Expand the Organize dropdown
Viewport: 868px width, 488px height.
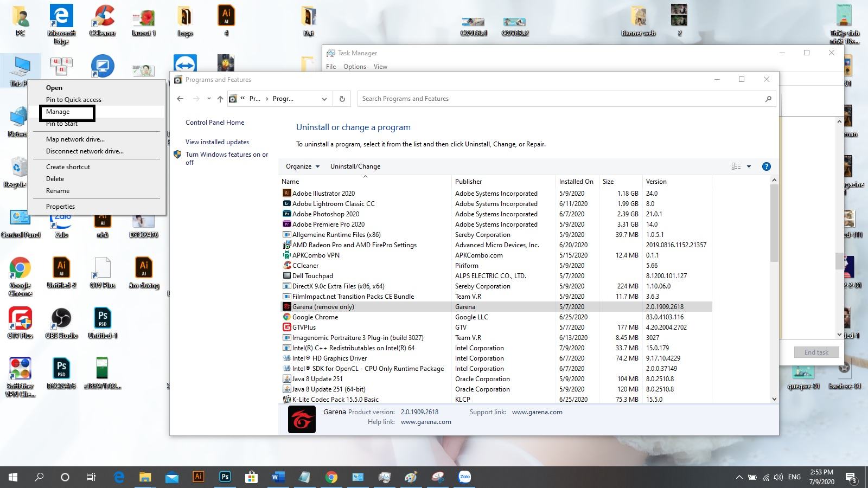tap(302, 166)
